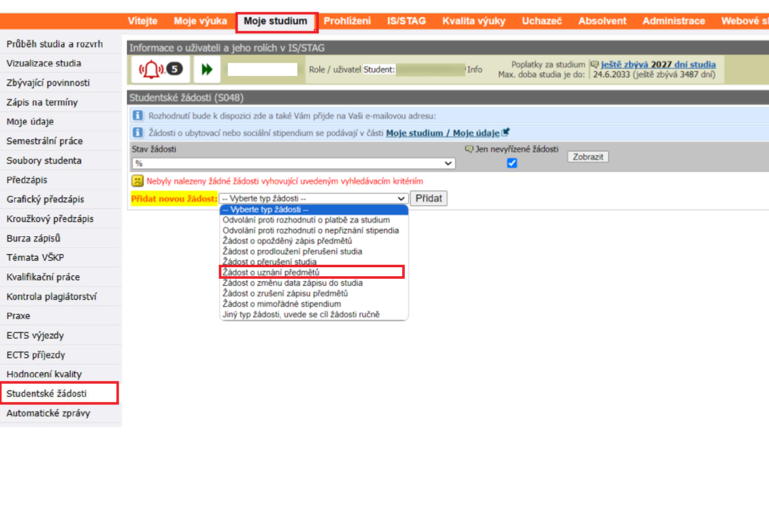Click the sad face warning icon
Image resolution: width=769 pixels, height=532 pixels.
(137, 181)
